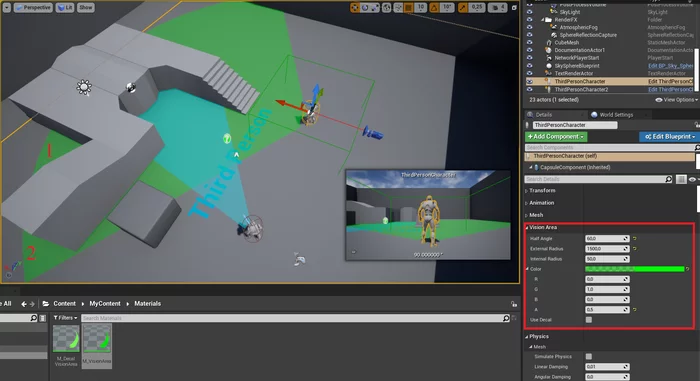Click the Linear Damping value field
This screenshot has width=700, height=381.
[x=607, y=367]
